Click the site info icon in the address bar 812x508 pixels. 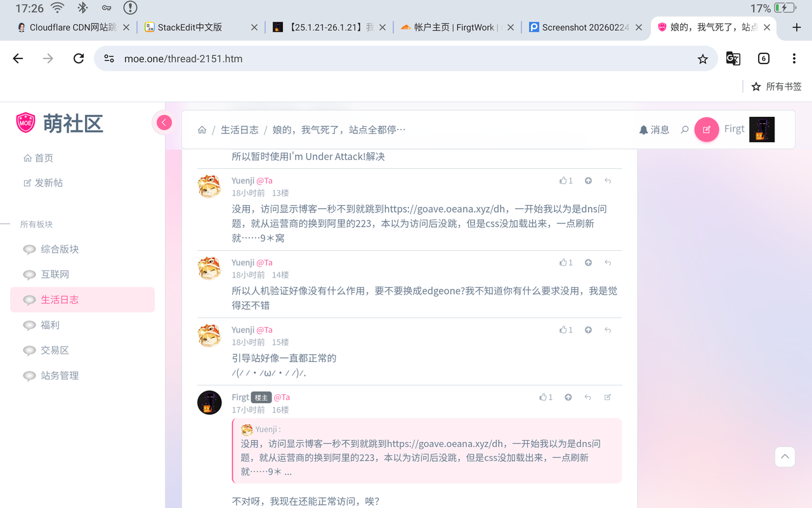[x=109, y=58]
